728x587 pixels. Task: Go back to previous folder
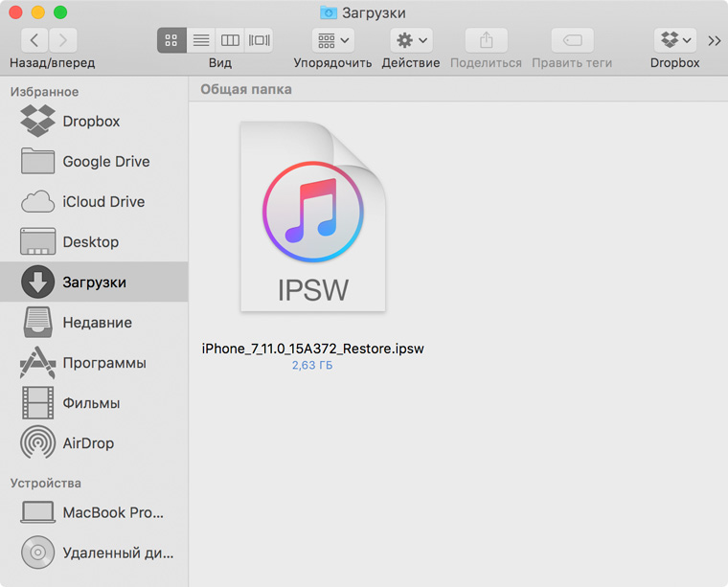[34, 40]
